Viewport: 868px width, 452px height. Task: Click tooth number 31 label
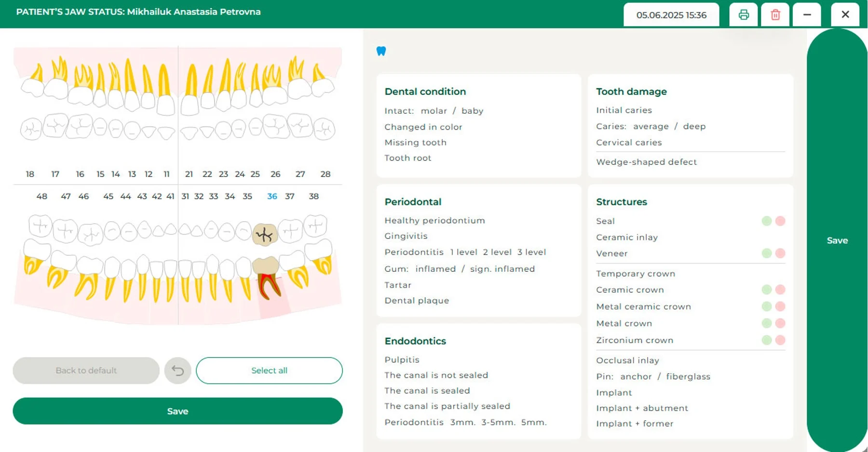(185, 197)
